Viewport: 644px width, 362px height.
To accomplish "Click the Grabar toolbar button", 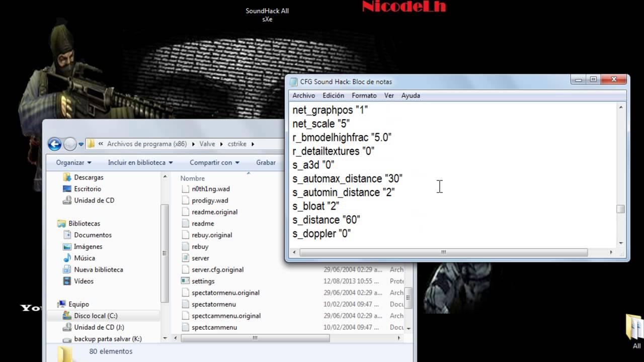I will (266, 162).
